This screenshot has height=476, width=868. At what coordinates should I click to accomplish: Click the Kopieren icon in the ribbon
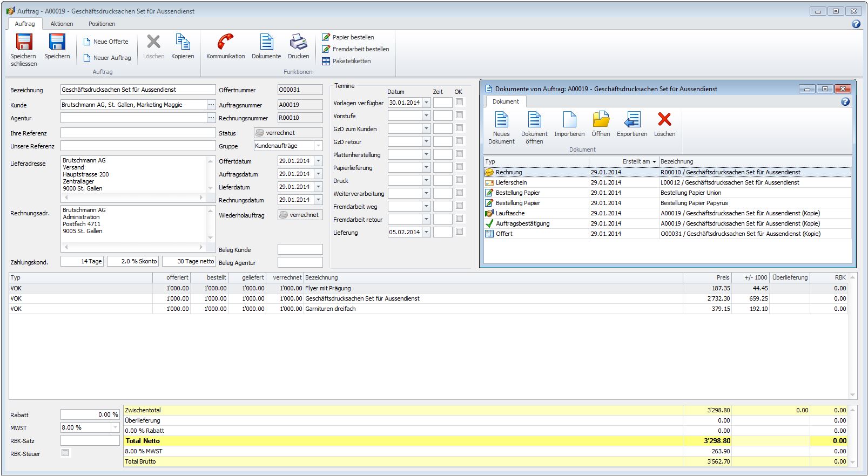click(x=183, y=42)
